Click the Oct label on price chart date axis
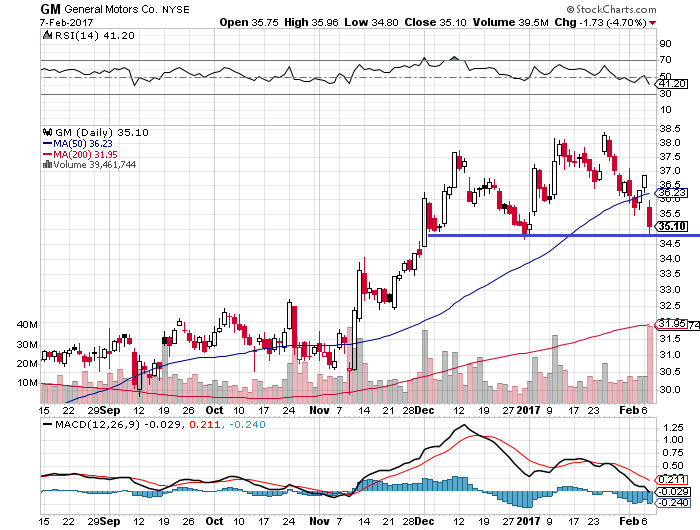Image resolution: width=700 pixels, height=530 pixels. [214, 410]
